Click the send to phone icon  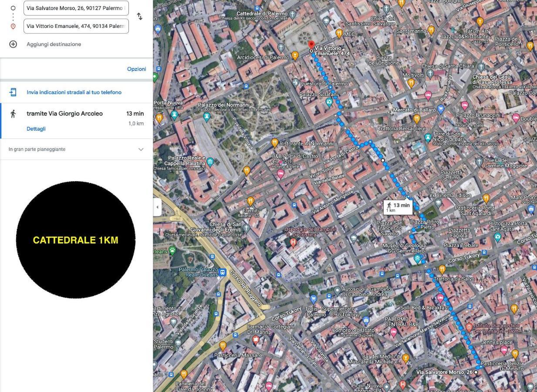tap(13, 92)
